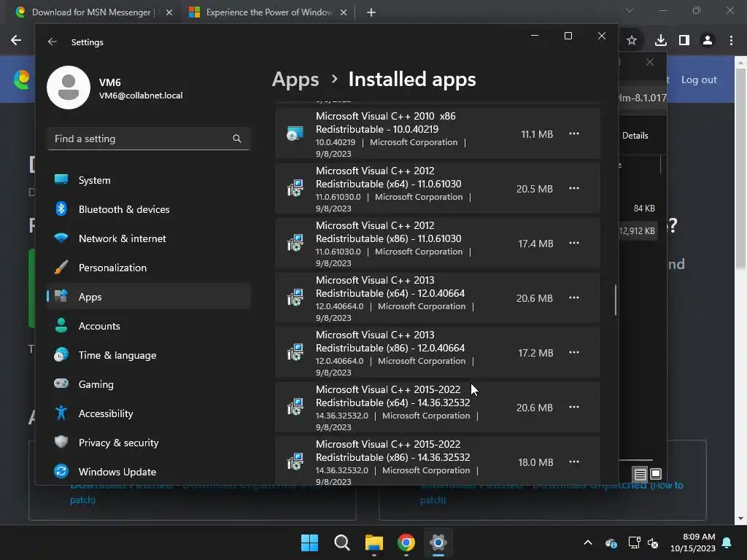
Task: Click the Apps breadcrumb link
Action: click(x=295, y=79)
